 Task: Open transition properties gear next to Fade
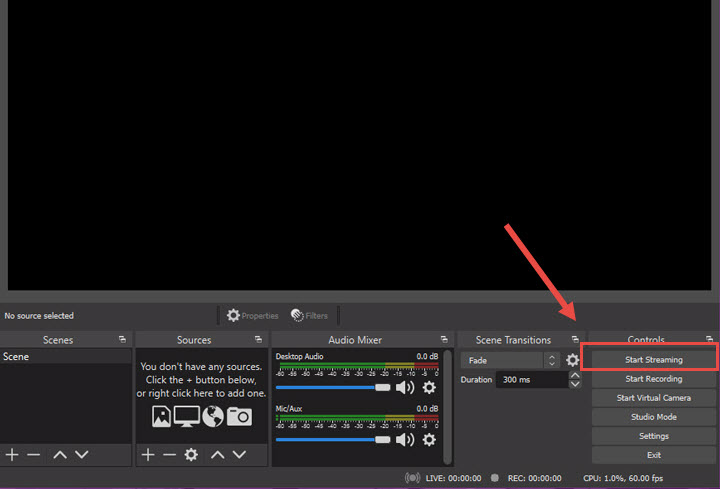coord(572,360)
